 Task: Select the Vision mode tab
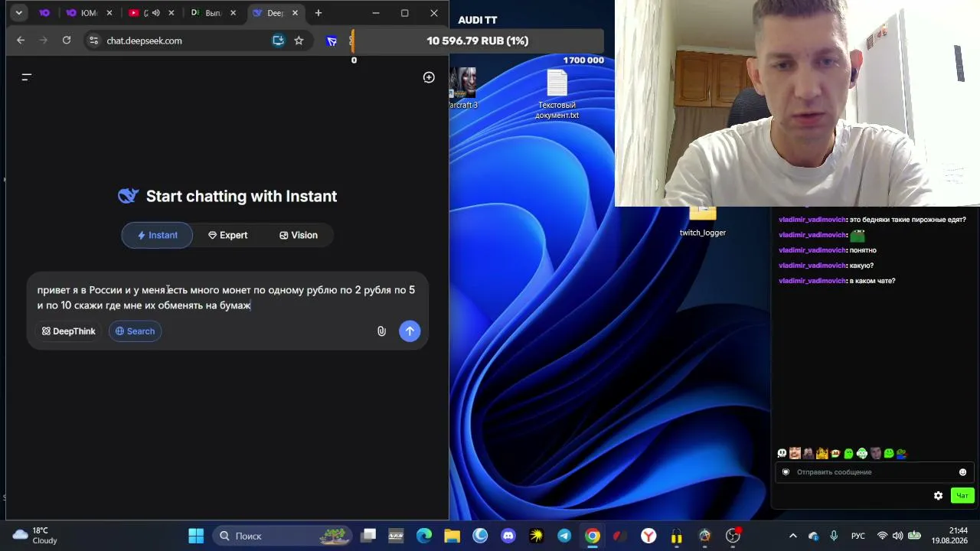click(298, 235)
